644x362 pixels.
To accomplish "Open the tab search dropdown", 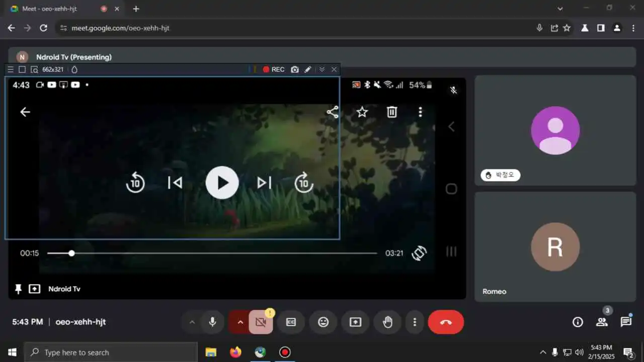I will [560, 9].
